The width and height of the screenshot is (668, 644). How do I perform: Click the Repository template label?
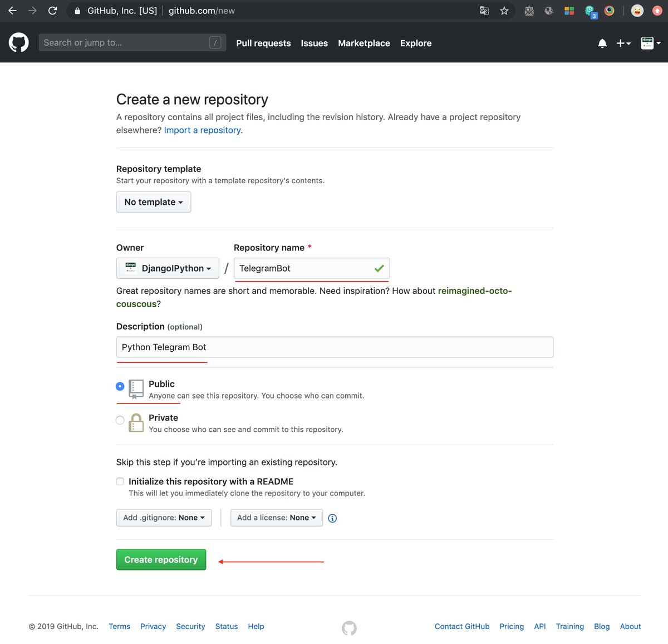[x=159, y=169]
